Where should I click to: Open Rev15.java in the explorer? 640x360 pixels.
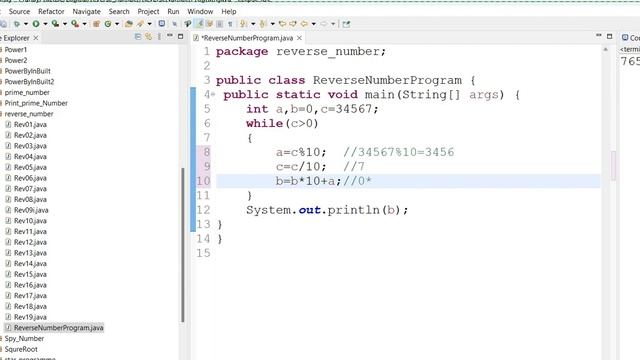(x=30, y=274)
